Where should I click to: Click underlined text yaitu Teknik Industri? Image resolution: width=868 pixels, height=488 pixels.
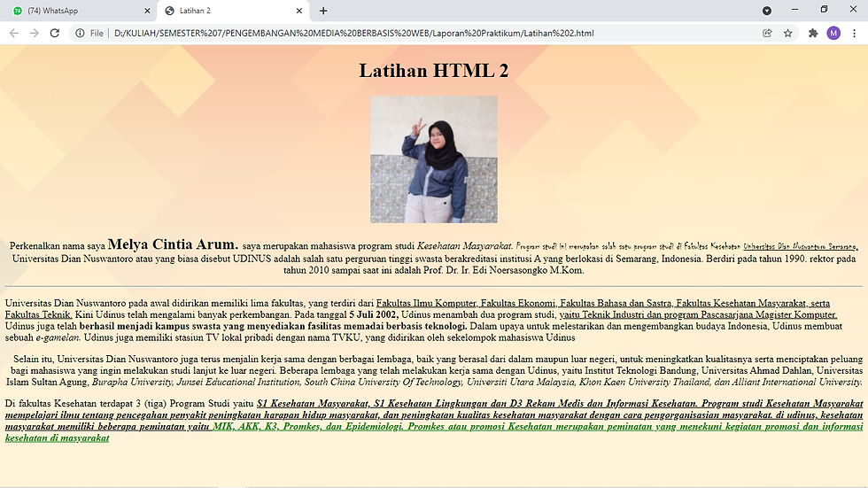click(x=601, y=314)
